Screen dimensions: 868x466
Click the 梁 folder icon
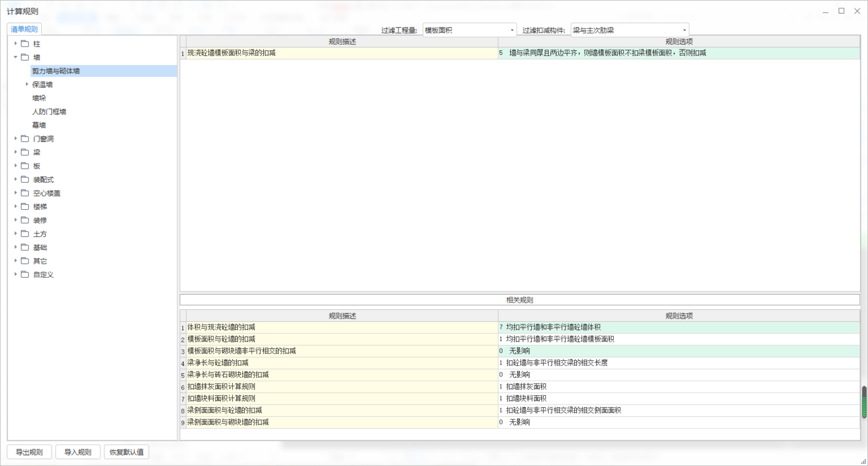click(25, 152)
